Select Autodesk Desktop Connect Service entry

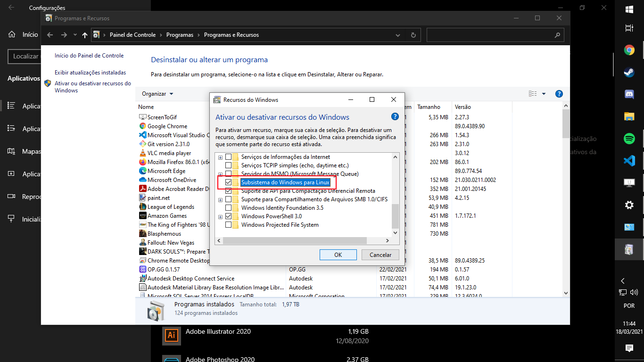click(x=190, y=278)
